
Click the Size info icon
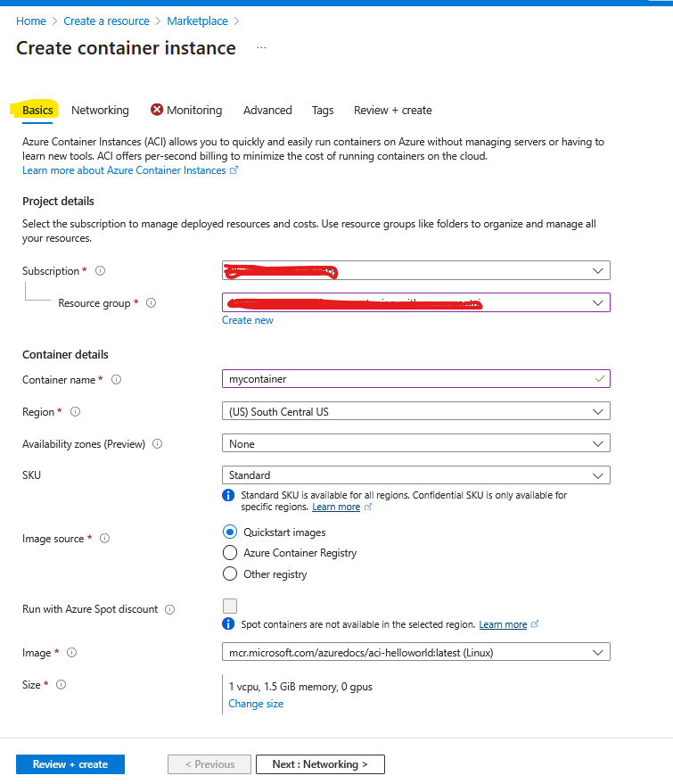tap(61, 685)
